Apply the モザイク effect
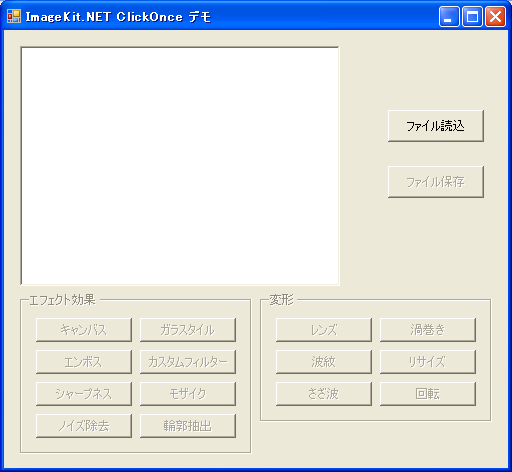Viewport: 512px width, 472px height. [188, 394]
